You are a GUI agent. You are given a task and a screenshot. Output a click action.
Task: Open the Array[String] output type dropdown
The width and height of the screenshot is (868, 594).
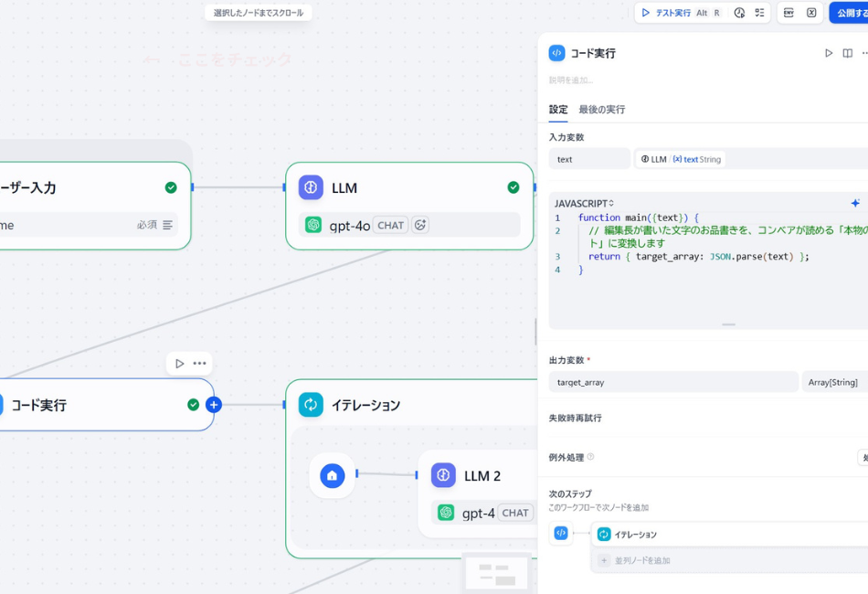pos(833,382)
